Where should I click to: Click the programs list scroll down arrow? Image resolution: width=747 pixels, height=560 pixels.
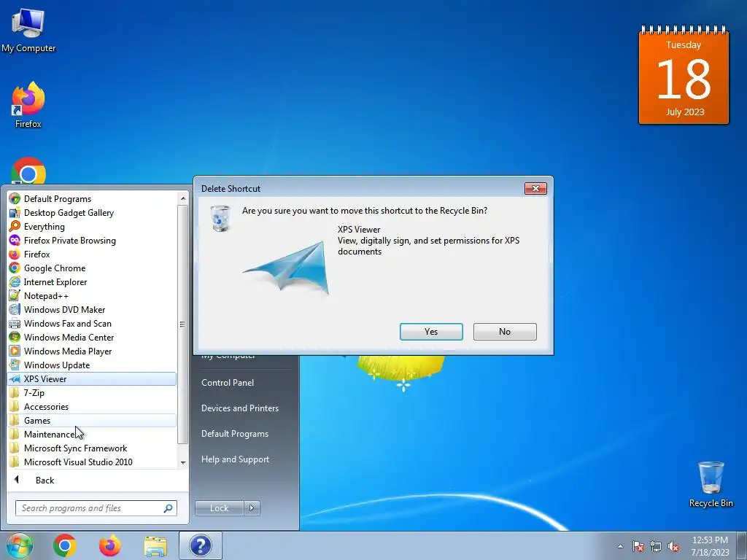(183, 463)
